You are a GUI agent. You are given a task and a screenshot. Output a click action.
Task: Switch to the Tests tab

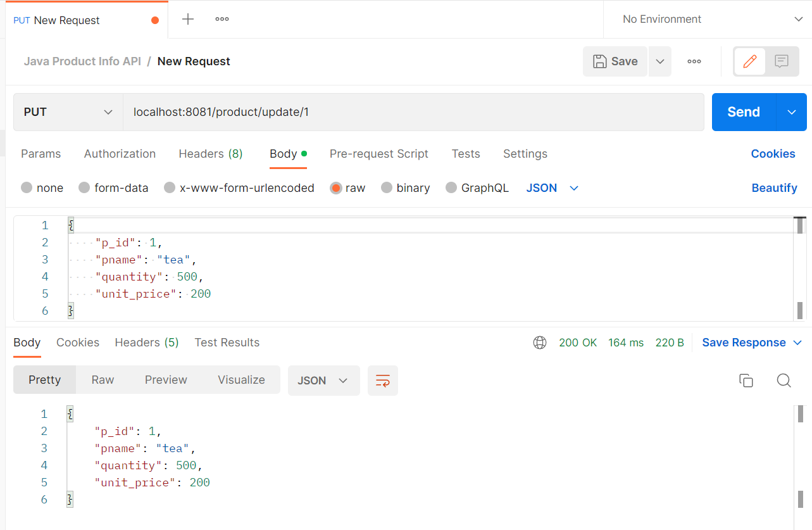click(466, 154)
